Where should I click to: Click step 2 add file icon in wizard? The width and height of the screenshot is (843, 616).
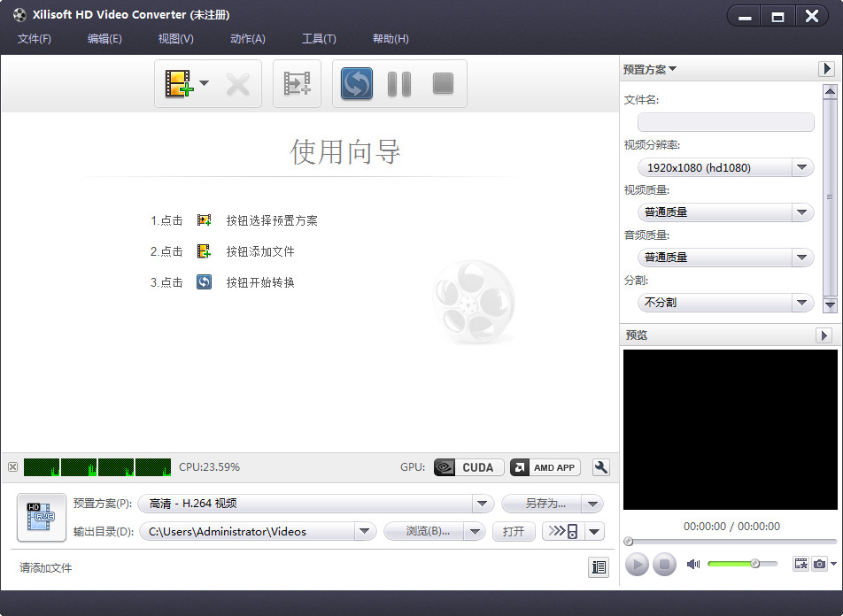[x=204, y=251]
